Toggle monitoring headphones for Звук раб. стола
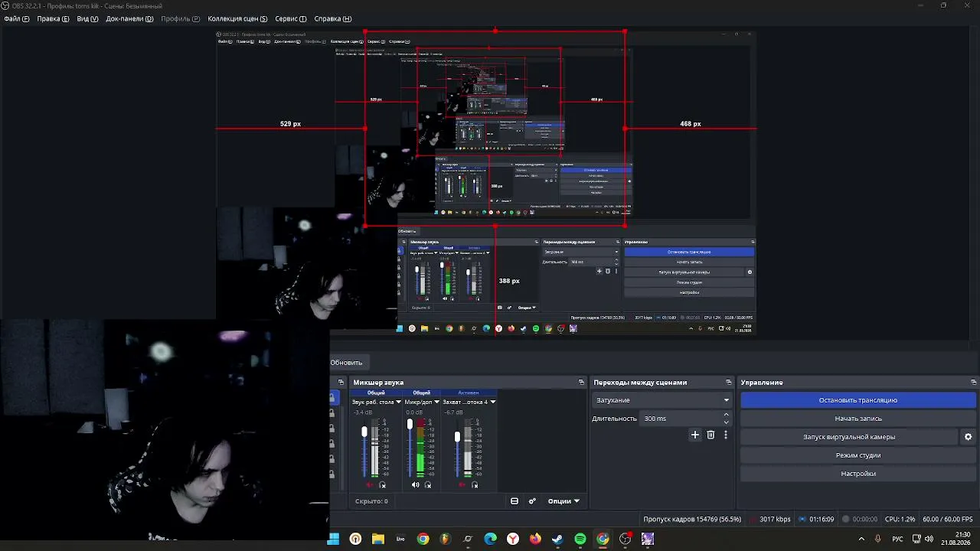This screenshot has width=980, height=551. 382,484
